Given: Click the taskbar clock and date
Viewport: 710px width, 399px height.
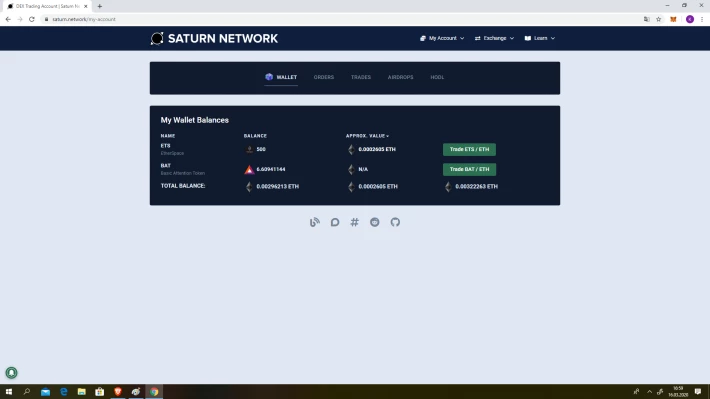Looking at the screenshot, I should tap(678, 392).
